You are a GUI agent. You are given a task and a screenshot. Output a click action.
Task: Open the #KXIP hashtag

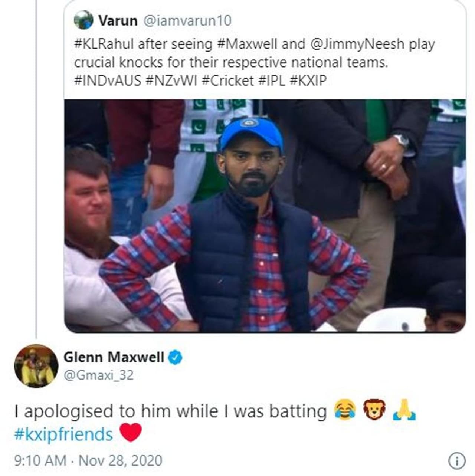coord(307,80)
